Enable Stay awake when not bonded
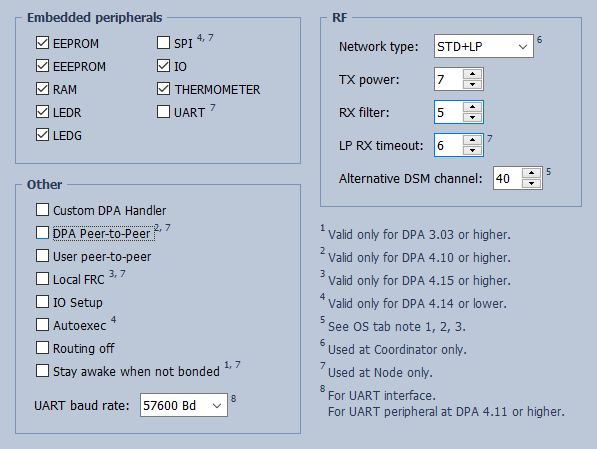The width and height of the screenshot is (597, 449). 42,371
